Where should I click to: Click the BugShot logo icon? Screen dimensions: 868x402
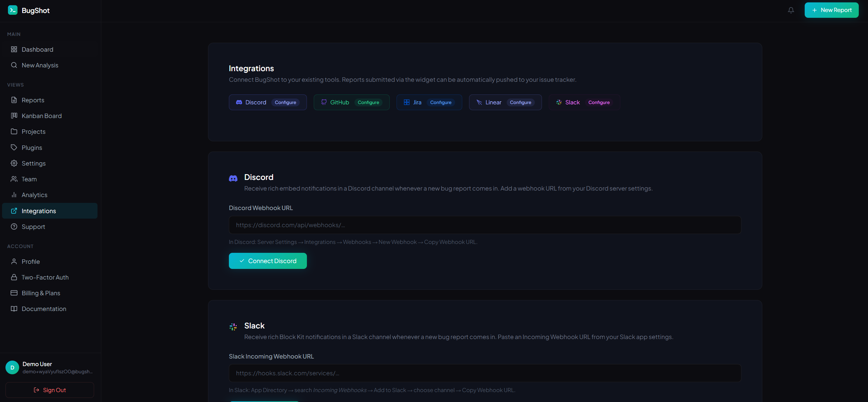(x=13, y=10)
